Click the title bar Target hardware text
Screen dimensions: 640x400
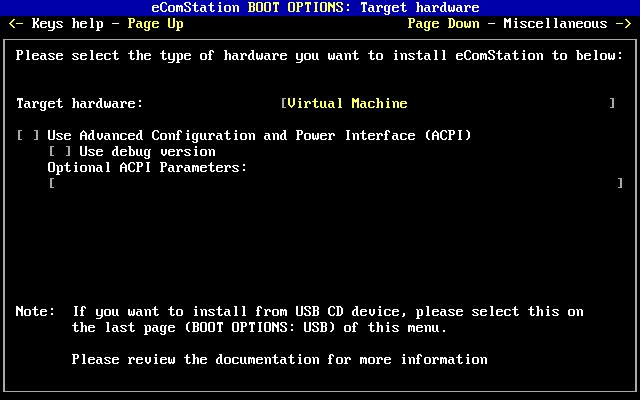[x=420, y=7]
